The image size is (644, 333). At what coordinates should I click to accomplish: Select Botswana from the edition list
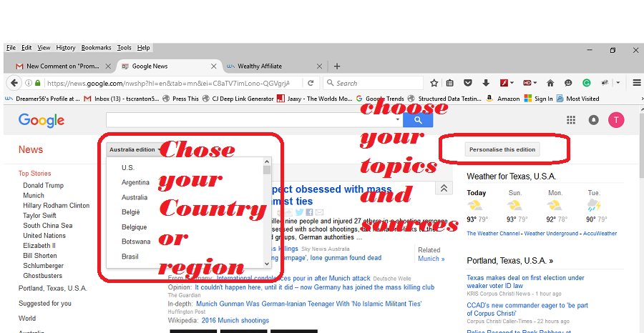(x=136, y=242)
